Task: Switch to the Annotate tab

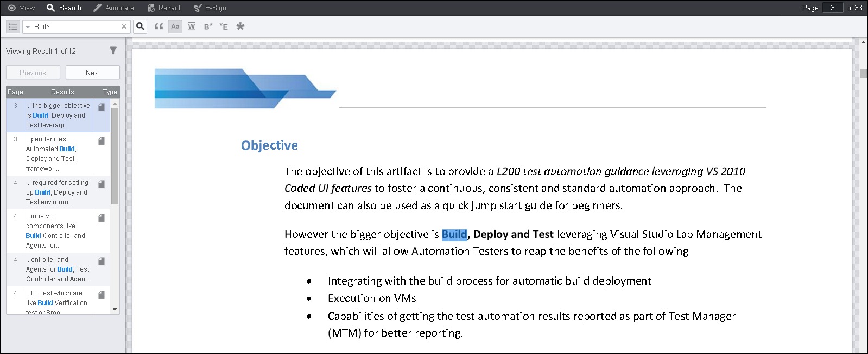Action: tap(113, 8)
